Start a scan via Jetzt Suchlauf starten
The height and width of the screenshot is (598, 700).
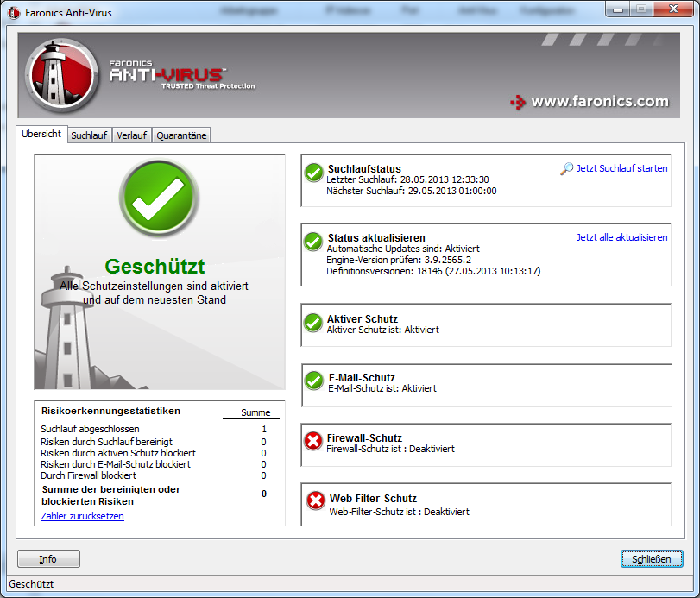coord(621,168)
